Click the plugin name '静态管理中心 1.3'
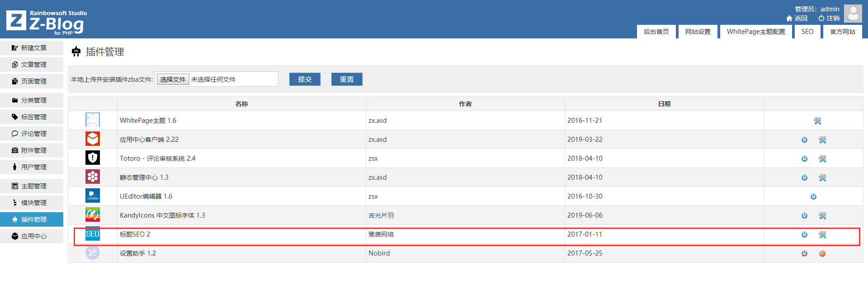Image resolution: width=868 pixels, height=307 pixels. click(144, 177)
